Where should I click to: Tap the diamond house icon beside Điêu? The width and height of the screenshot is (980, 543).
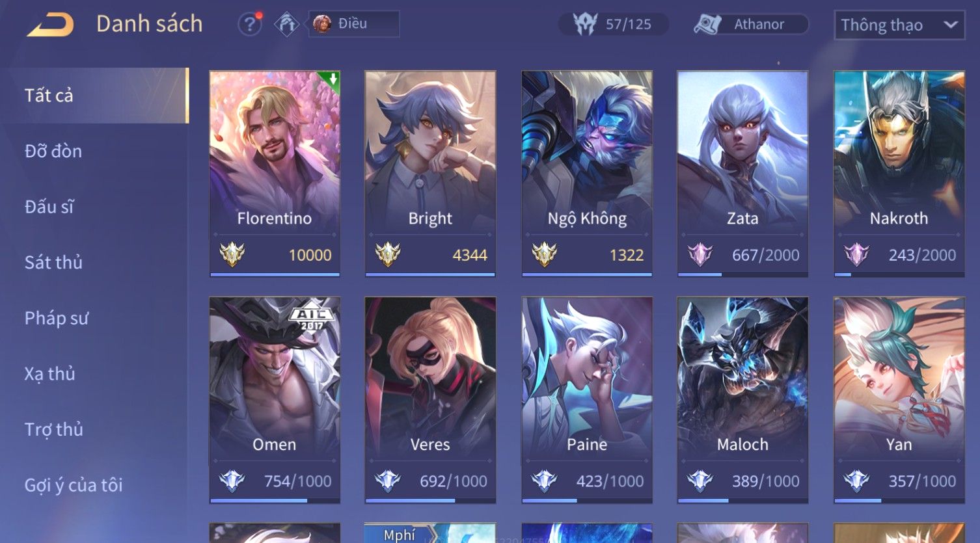click(286, 24)
